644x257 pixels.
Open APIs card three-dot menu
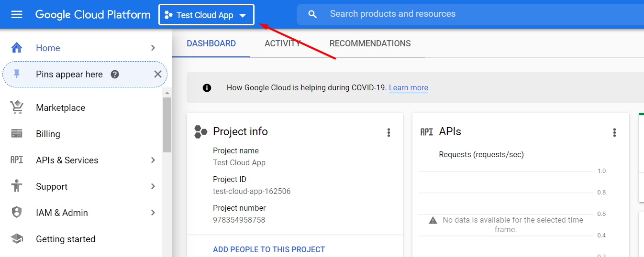614,132
